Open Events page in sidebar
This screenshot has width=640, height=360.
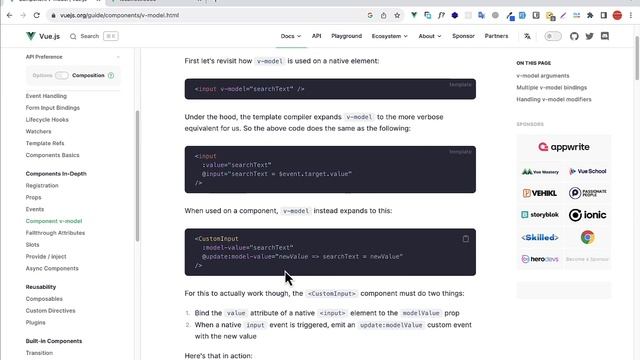35,209
